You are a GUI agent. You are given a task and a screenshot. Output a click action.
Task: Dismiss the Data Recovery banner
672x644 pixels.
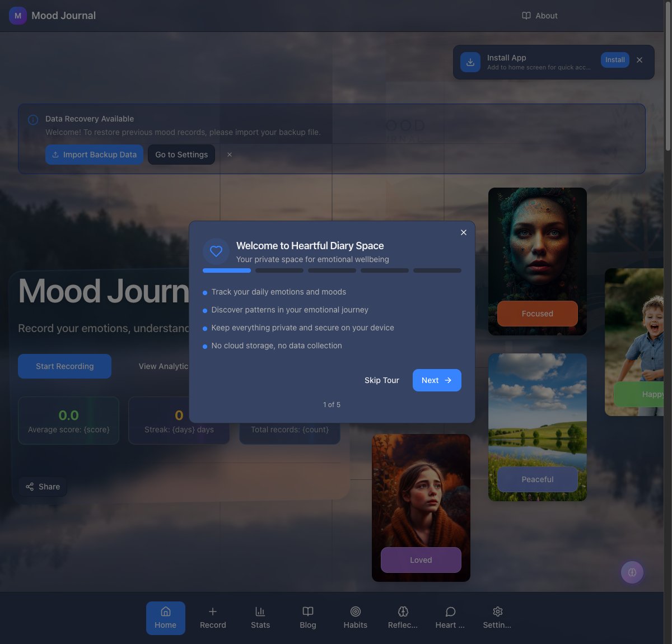(x=229, y=155)
